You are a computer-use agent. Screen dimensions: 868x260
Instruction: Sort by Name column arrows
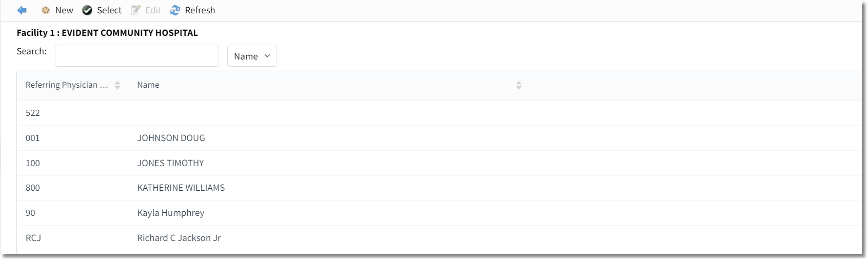tap(519, 85)
